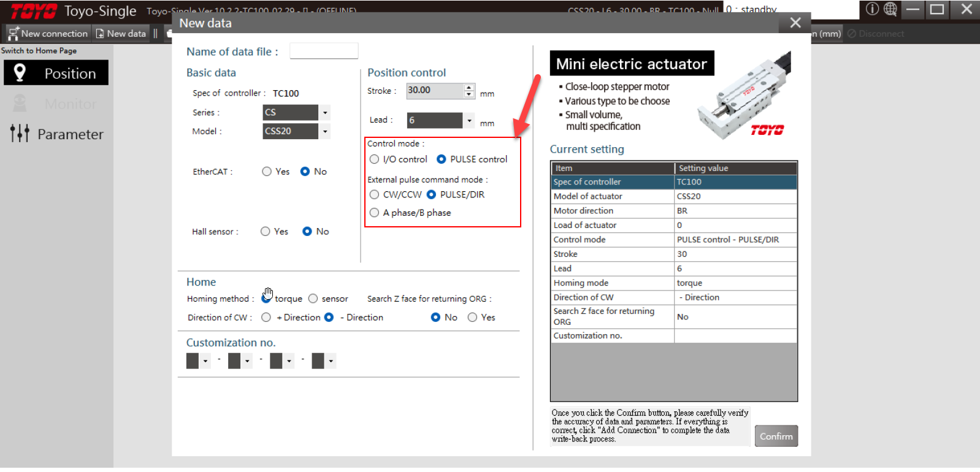Screen dimensions: 980x472
Task: Click the mini electric actuator product image
Action: 745,97
